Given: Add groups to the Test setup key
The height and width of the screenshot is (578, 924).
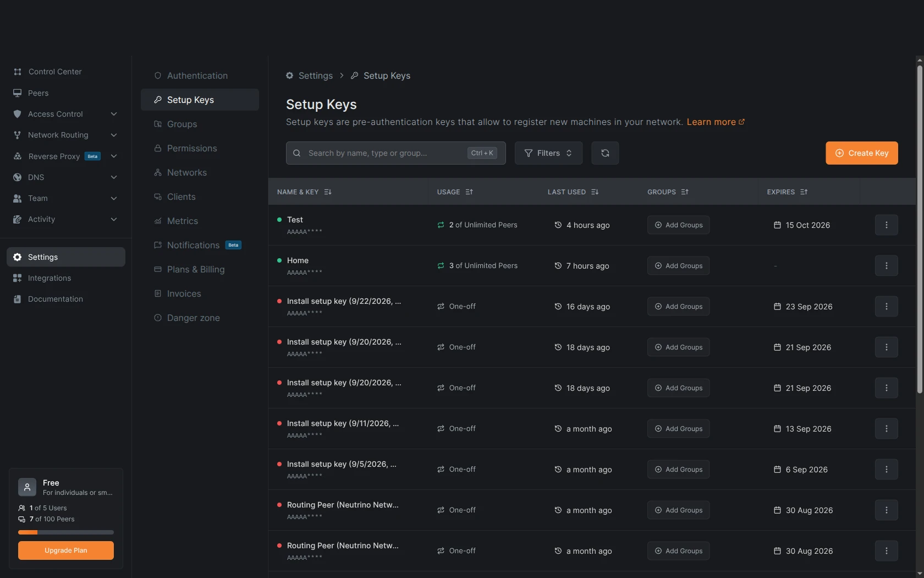Looking at the screenshot, I should click(678, 225).
